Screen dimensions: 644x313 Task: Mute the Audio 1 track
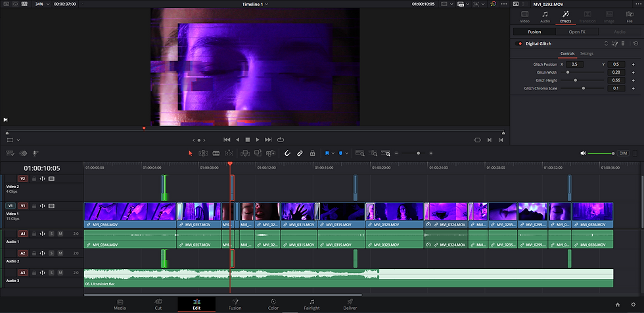click(60, 233)
